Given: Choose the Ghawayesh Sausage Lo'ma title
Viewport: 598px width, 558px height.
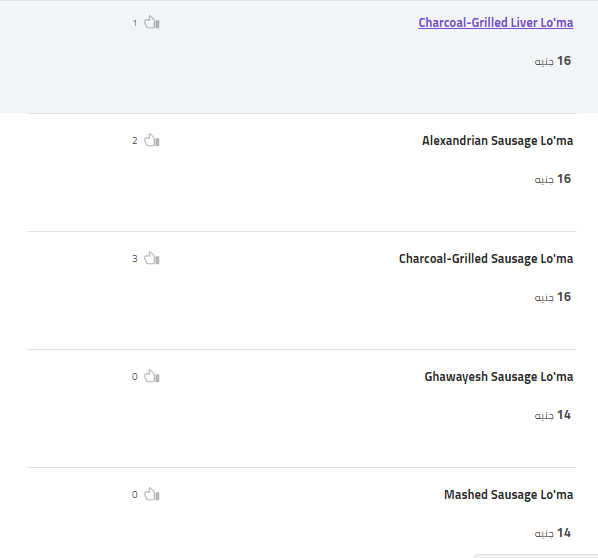Looking at the screenshot, I should [498, 377].
